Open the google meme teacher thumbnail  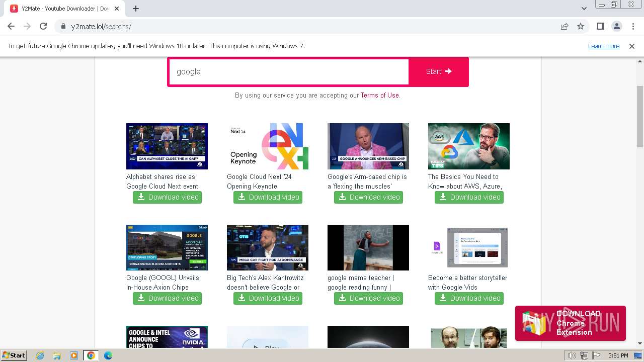point(368,247)
